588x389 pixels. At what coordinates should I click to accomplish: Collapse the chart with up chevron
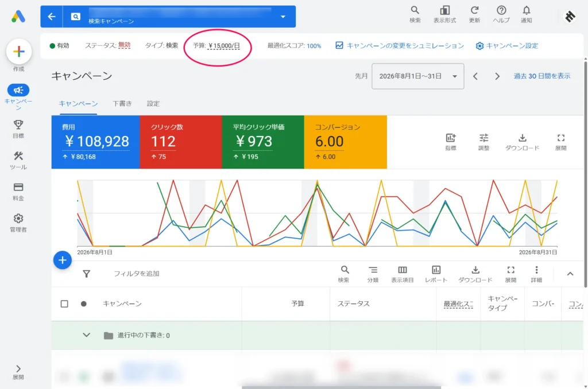tap(570, 274)
